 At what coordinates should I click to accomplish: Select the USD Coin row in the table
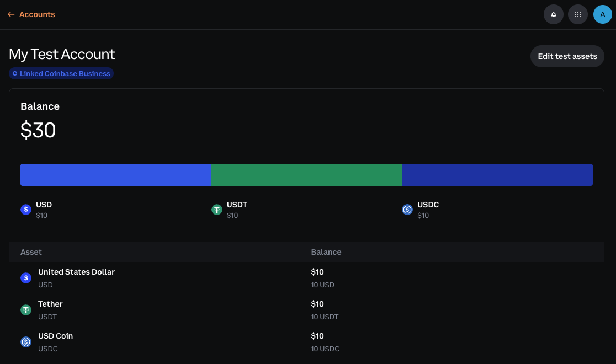tap(166, 341)
